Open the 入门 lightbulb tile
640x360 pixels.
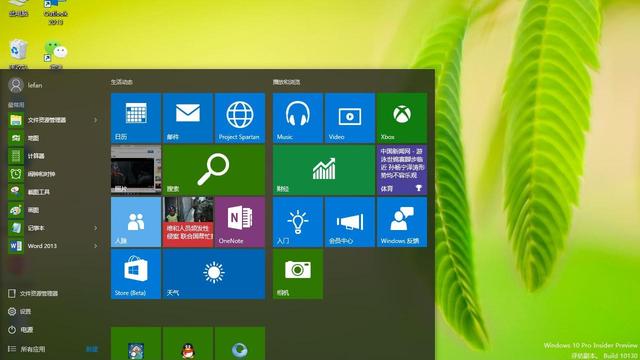coord(298,222)
